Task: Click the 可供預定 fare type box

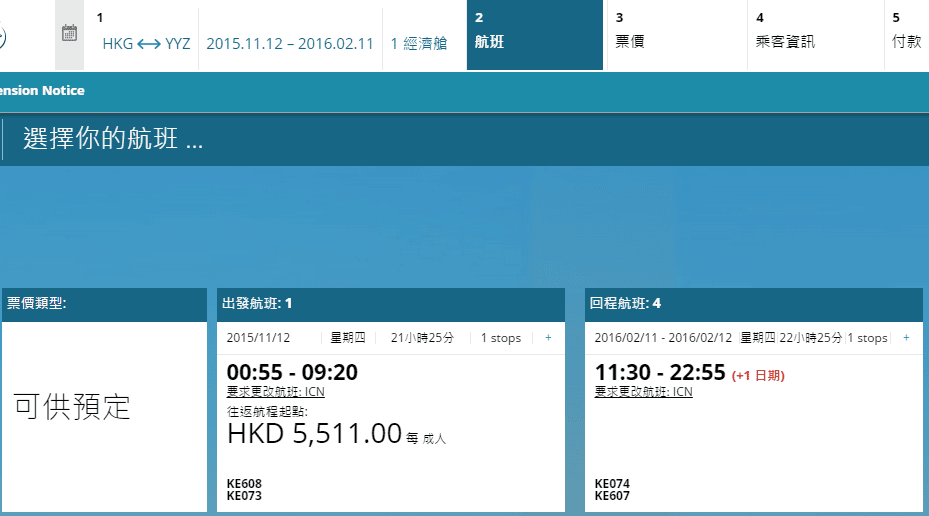Action: click(72, 407)
